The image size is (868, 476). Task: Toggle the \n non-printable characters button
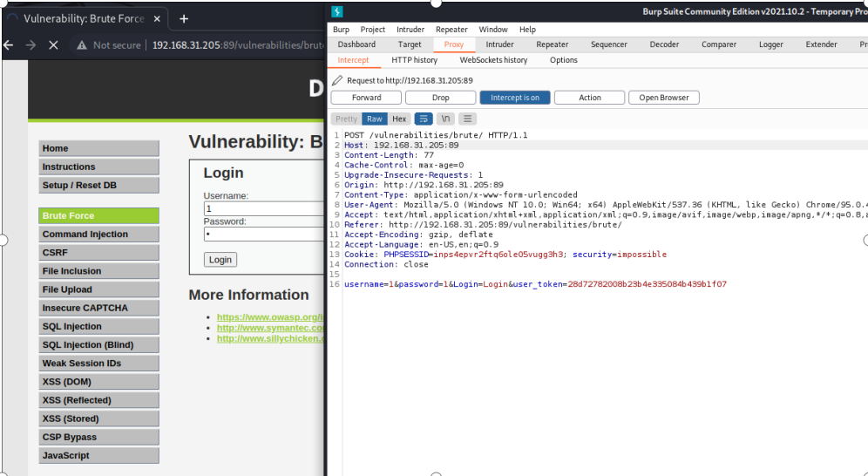click(x=445, y=119)
